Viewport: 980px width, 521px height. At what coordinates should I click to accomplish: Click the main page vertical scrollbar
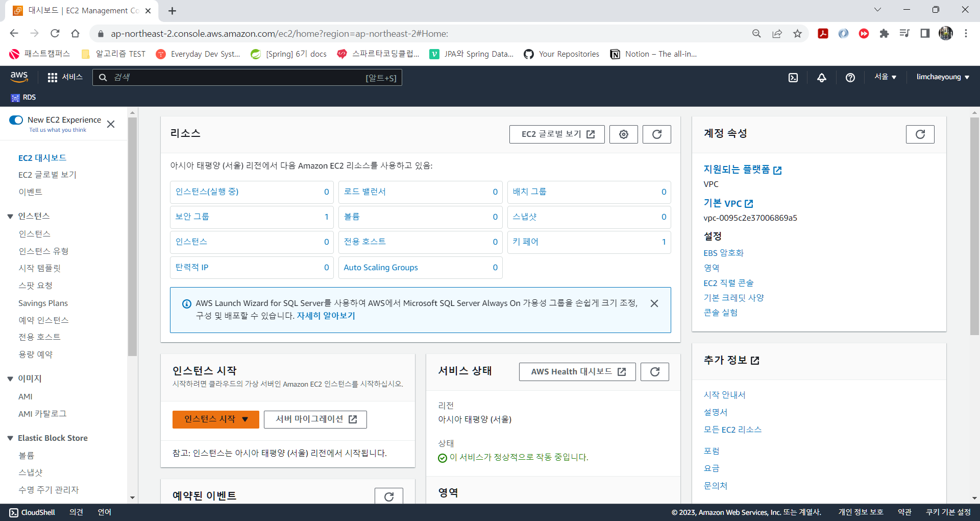[974, 226]
